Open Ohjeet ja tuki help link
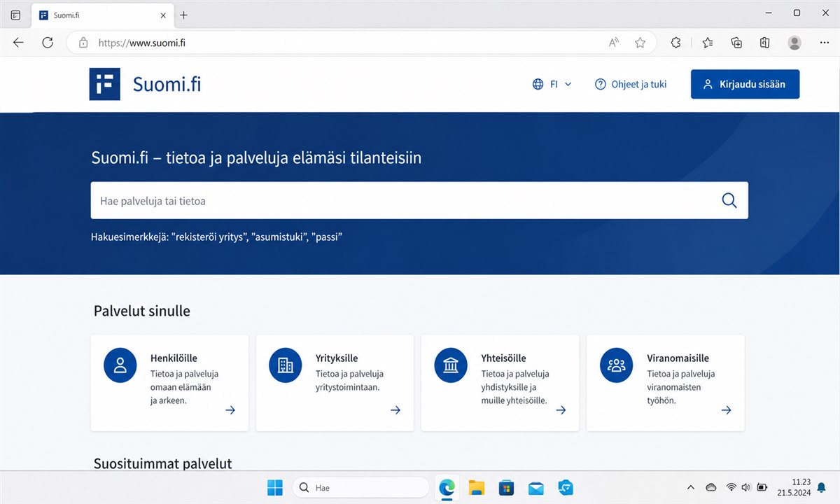Screen dimensions: 840x504 pos(631,84)
